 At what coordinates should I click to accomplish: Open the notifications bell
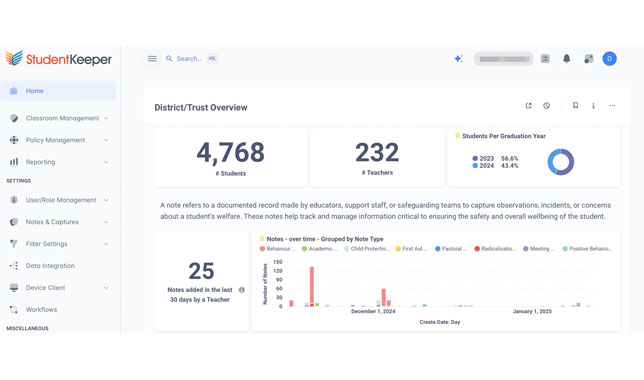click(566, 59)
